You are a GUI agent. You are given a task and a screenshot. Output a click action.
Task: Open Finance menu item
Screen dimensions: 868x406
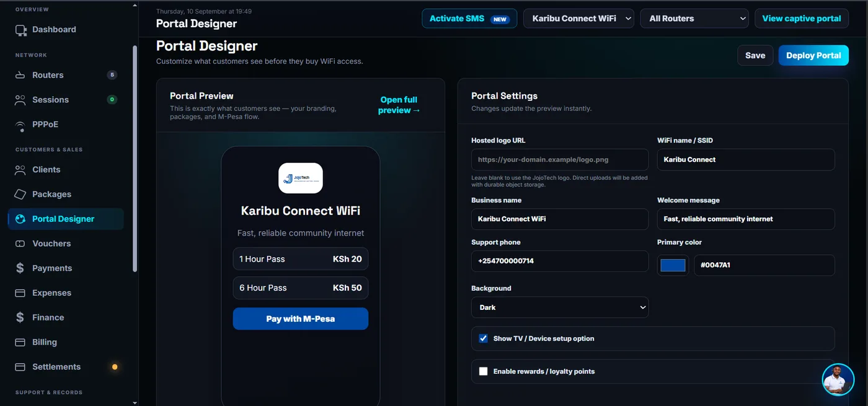pyautogui.click(x=66, y=317)
